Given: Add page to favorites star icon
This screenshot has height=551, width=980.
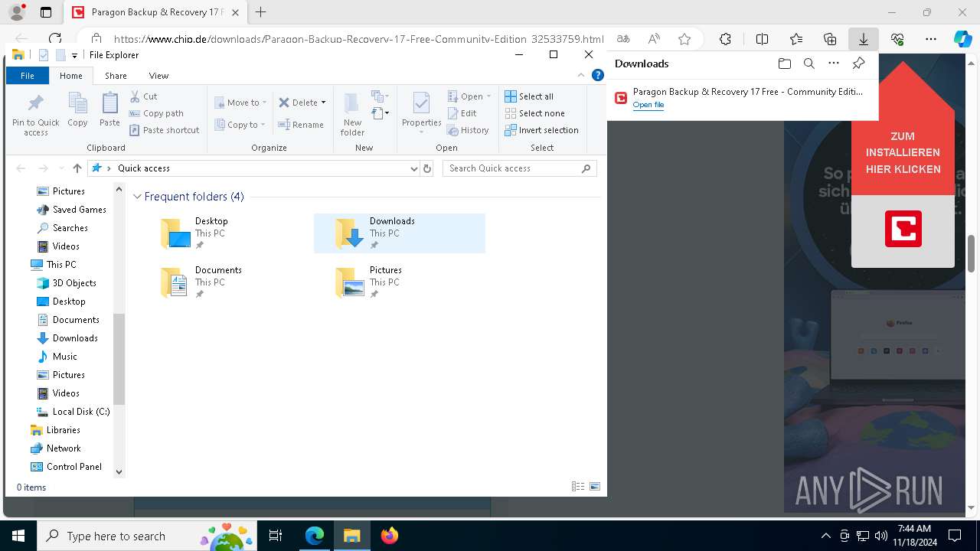Looking at the screenshot, I should 684,39.
